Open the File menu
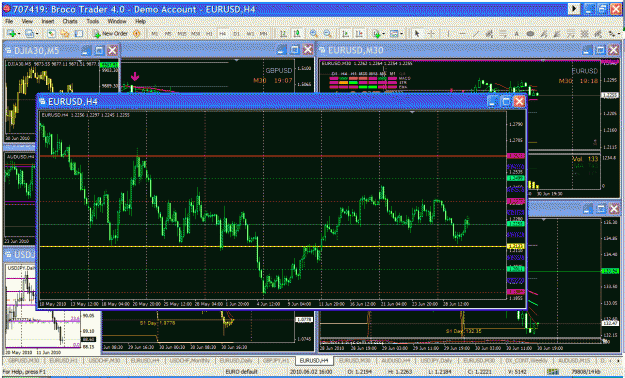This screenshot has width=625, height=378. click(x=9, y=21)
